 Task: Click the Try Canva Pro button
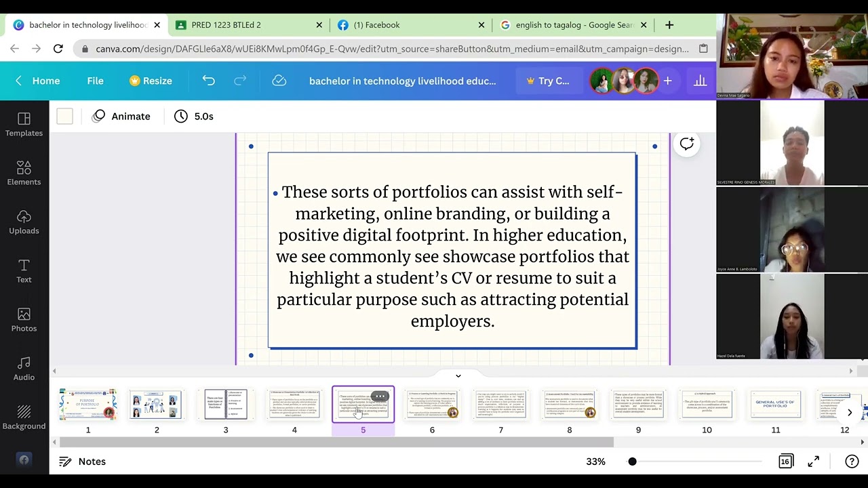click(x=548, y=81)
